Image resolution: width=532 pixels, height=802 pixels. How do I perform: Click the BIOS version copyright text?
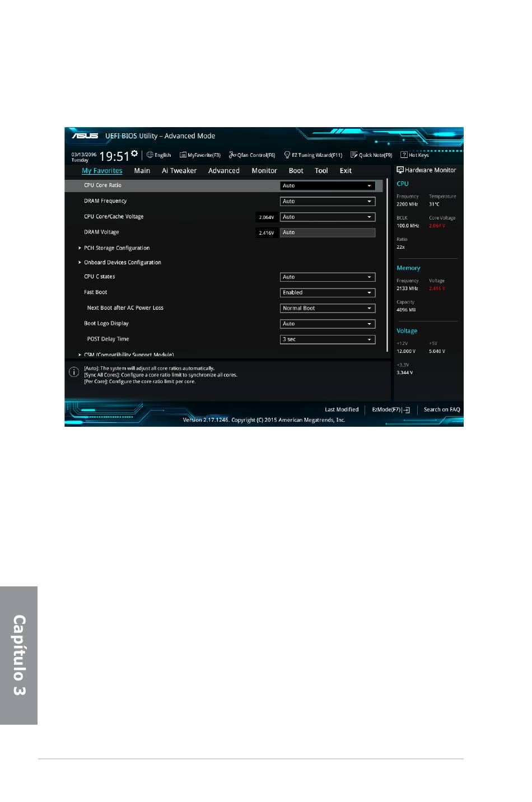click(264, 420)
